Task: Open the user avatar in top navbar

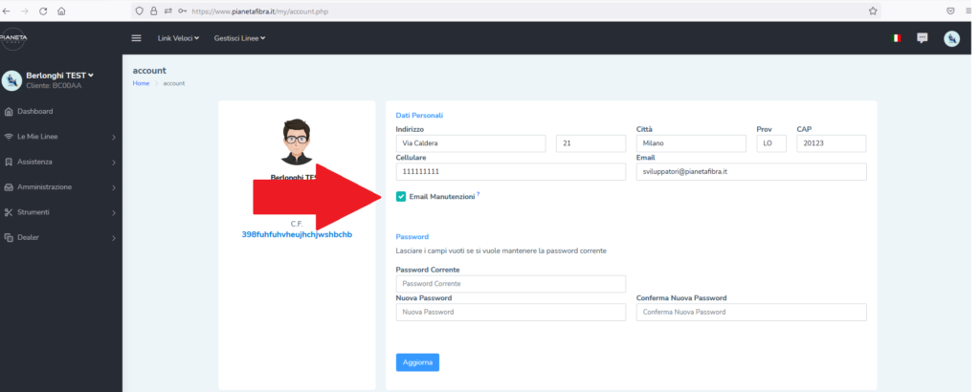Action: [x=951, y=38]
